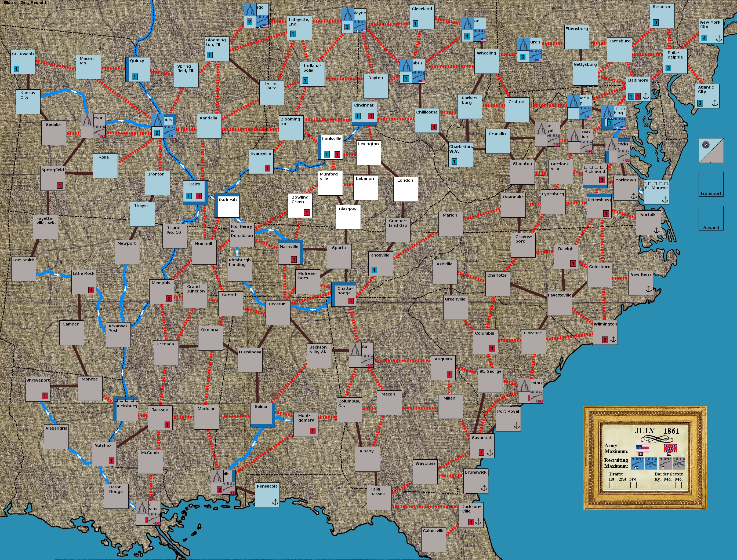
Task: Click the anchor icon at Norfolk
Action: (656, 230)
